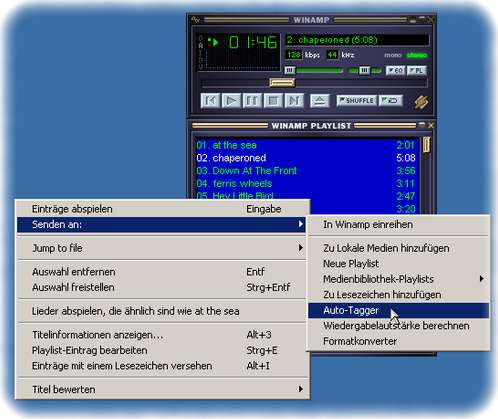Choose Lieder abspielen, die ähnlich sind
Screen dimensions: 498x419
(x=162, y=311)
